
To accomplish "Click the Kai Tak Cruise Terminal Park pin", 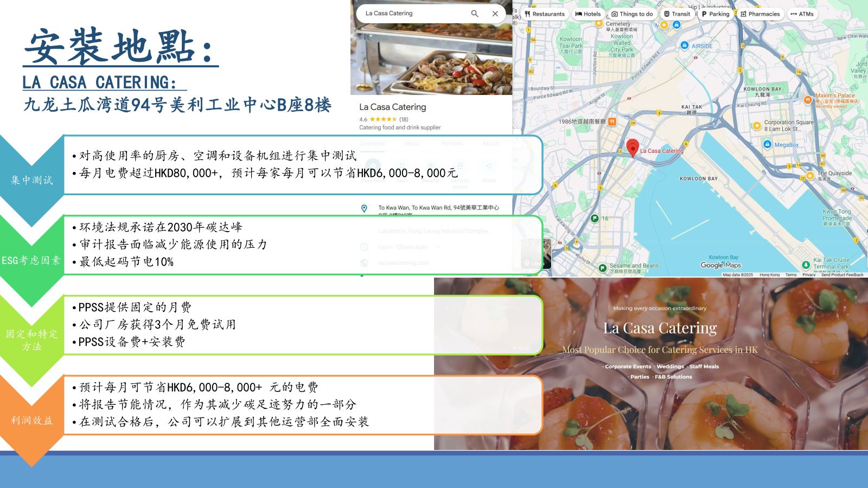I will click(x=806, y=265).
